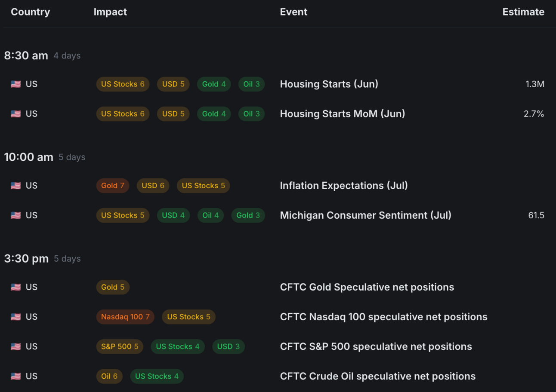This screenshot has width=556, height=392.
Task: Click the Country column header
Action: [30, 12]
